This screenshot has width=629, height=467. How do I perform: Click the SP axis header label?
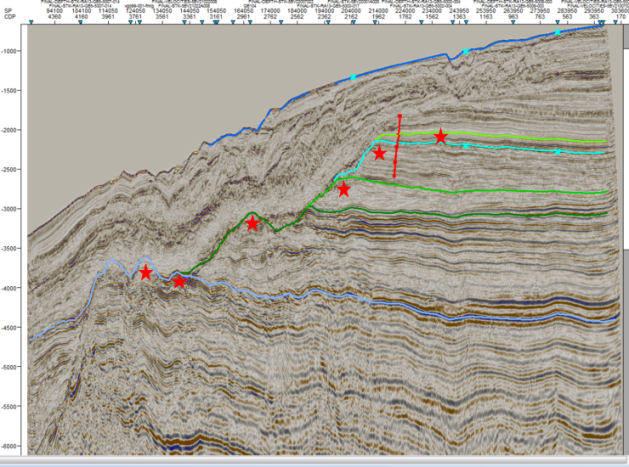point(8,10)
